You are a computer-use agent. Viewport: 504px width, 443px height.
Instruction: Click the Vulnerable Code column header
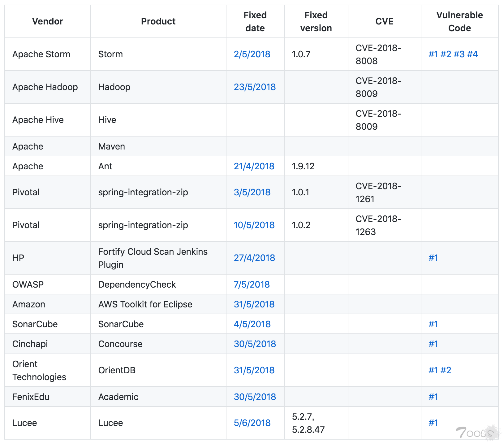(459, 22)
